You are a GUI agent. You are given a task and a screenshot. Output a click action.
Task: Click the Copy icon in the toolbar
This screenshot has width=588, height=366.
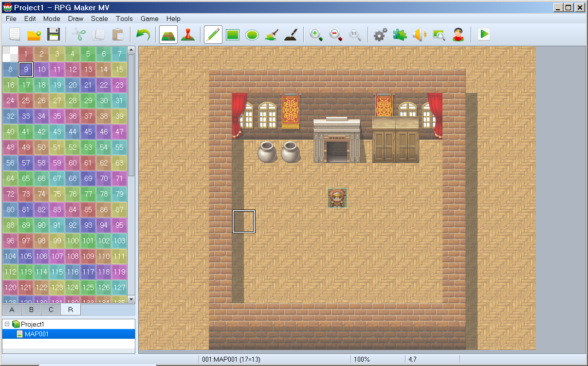98,35
